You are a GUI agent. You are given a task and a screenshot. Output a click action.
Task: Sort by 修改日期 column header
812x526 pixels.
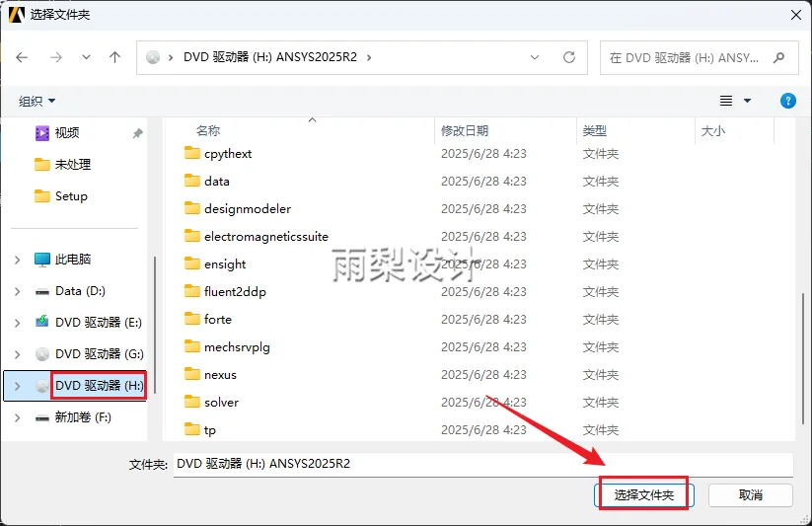pyautogui.click(x=465, y=131)
